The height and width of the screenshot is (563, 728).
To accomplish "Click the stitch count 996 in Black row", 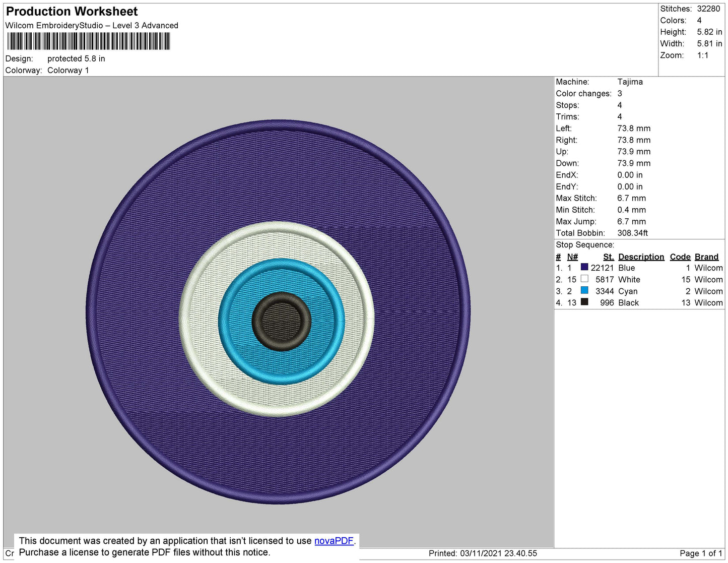I will tap(607, 302).
